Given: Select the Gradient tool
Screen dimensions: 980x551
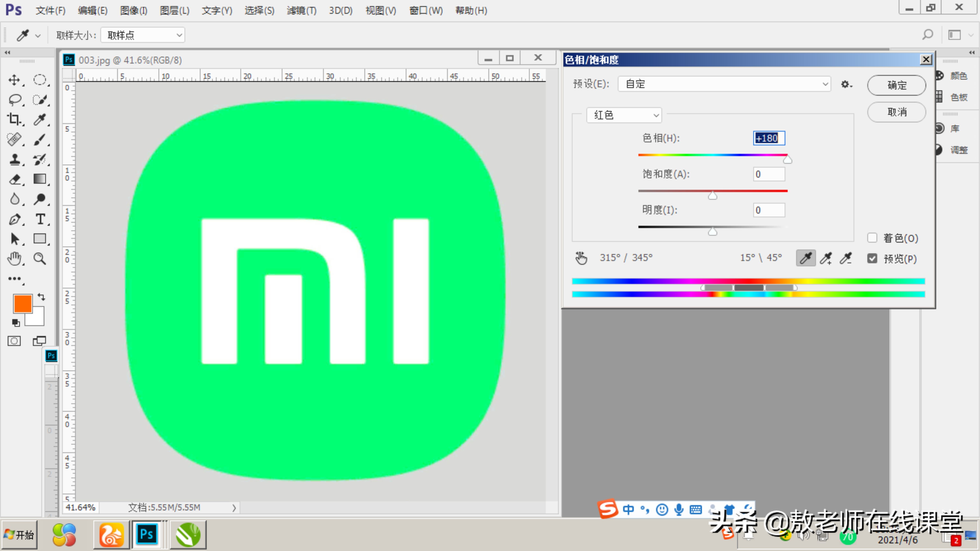Looking at the screenshot, I should 40,179.
